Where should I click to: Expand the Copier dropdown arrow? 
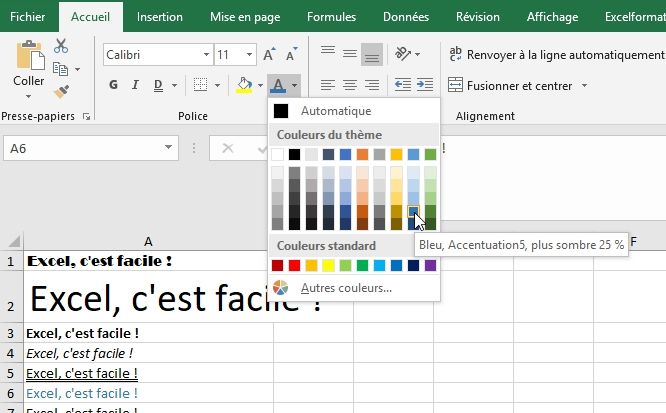point(77,69)
